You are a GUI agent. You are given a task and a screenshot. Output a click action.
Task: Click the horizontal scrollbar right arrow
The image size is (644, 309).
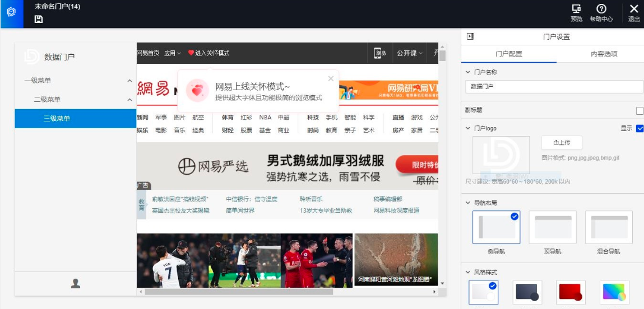[x=435, y=292]
